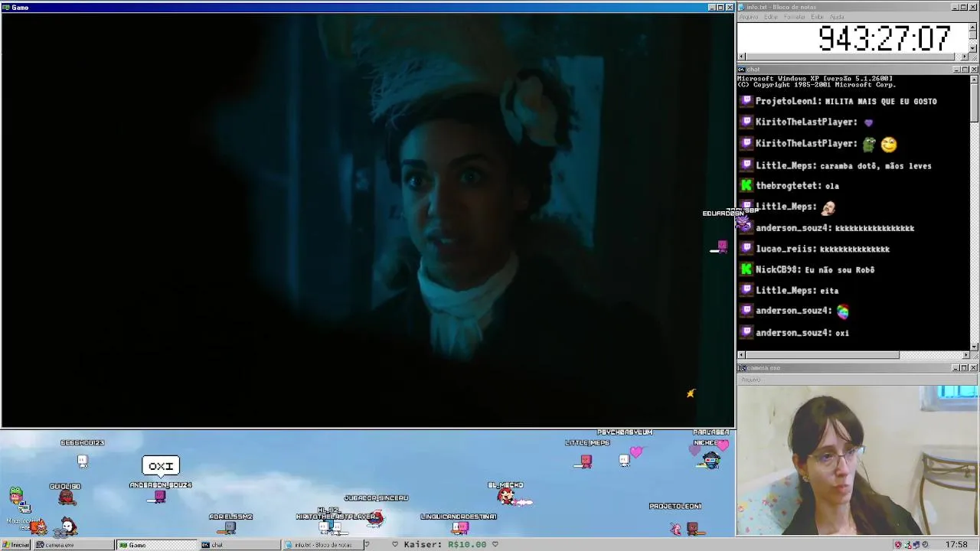Click the green frog sprite in overlay
980x551 pixels.
(15, 495)
